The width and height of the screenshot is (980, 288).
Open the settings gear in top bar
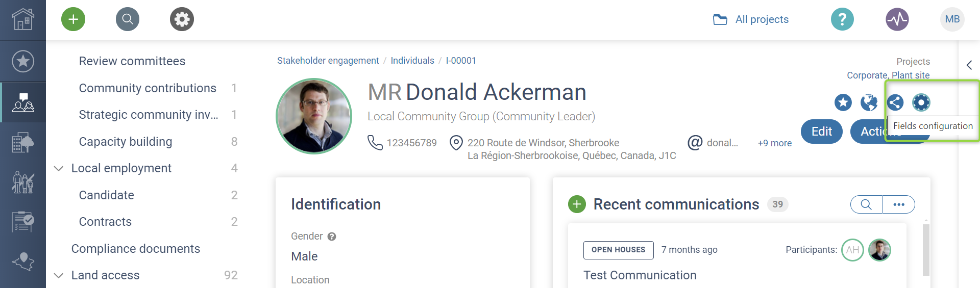182,19
